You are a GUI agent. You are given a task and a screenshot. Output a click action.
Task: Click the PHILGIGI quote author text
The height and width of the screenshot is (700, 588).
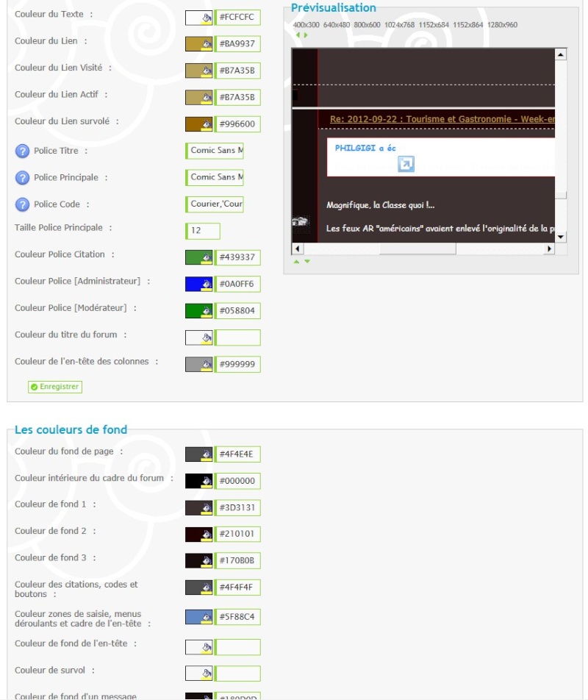[x=365, y=148]
